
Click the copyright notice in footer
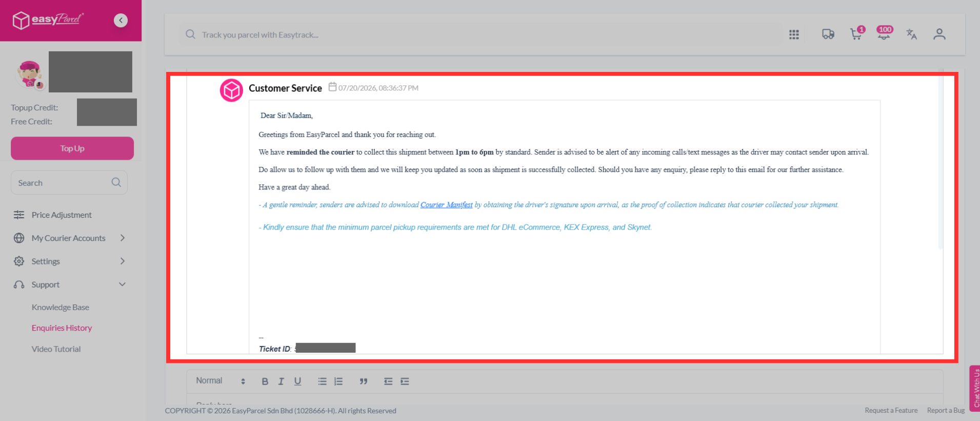tap(281, 411)
